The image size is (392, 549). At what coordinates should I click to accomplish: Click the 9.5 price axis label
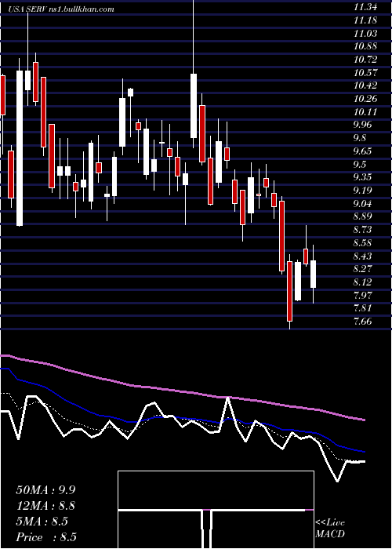point(360,164)
